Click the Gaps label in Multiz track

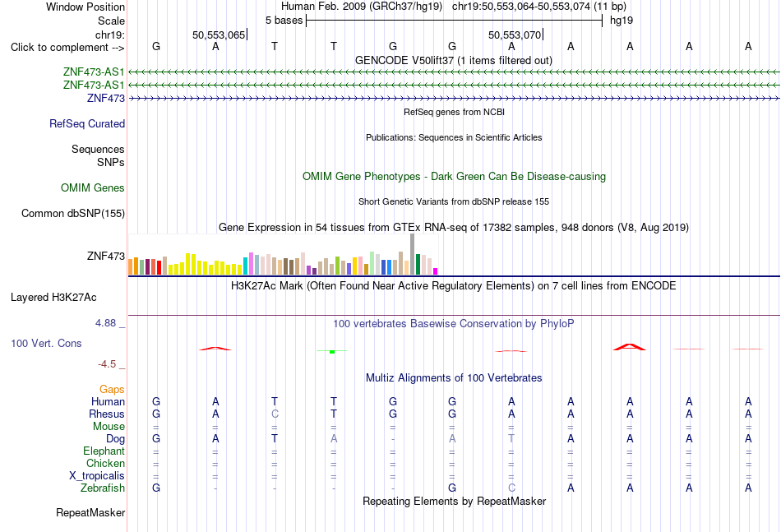[112, 390]
